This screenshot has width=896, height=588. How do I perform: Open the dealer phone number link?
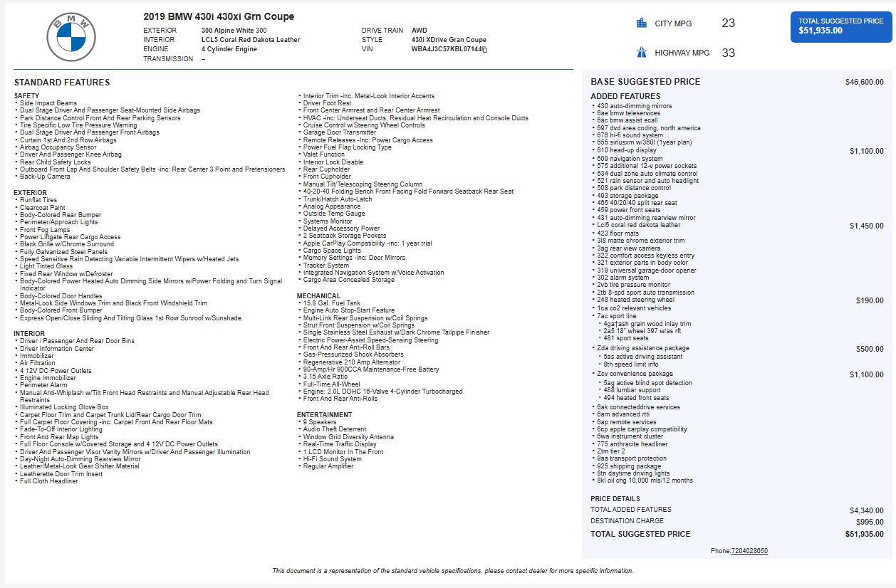(749, 551)
